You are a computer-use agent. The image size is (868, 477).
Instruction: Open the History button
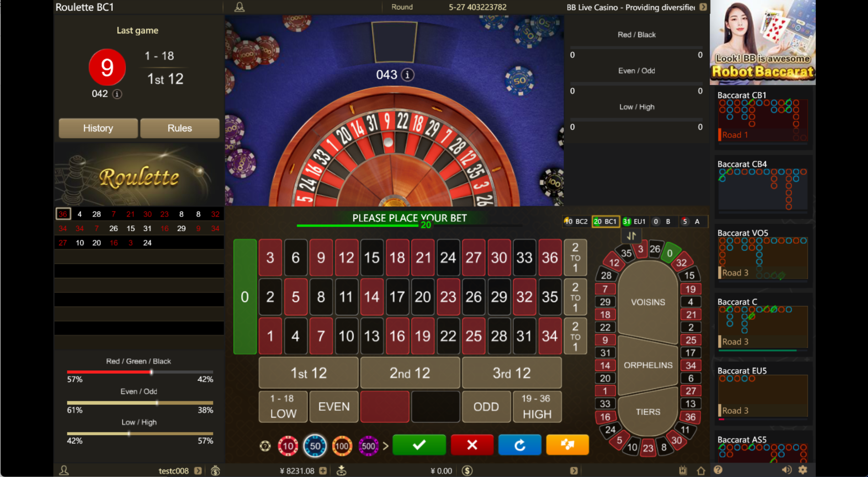click(98, 128)
